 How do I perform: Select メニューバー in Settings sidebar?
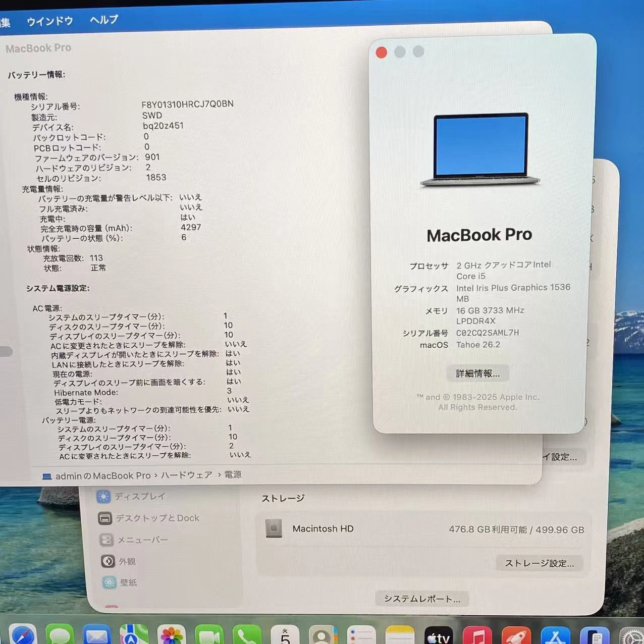[x=134, y=540]
